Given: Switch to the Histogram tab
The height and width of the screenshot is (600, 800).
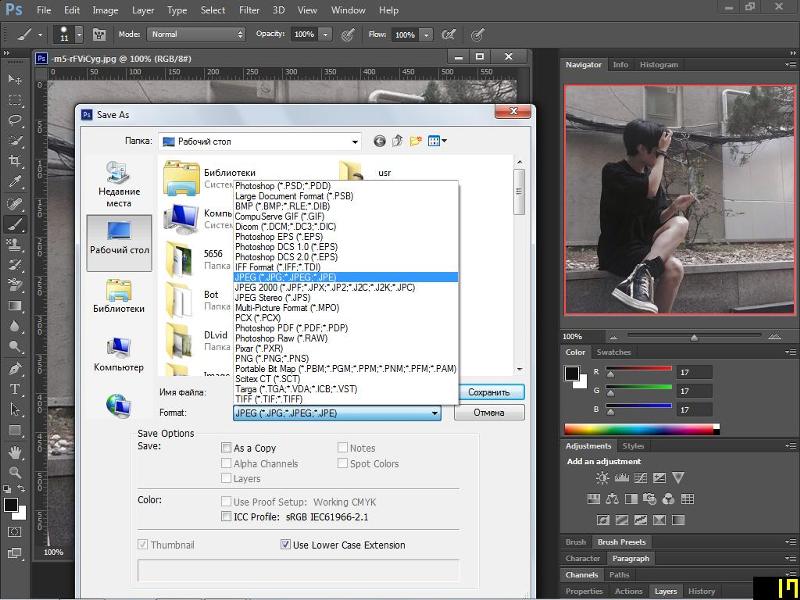Looking at the screenshot, I should [659, 65].
